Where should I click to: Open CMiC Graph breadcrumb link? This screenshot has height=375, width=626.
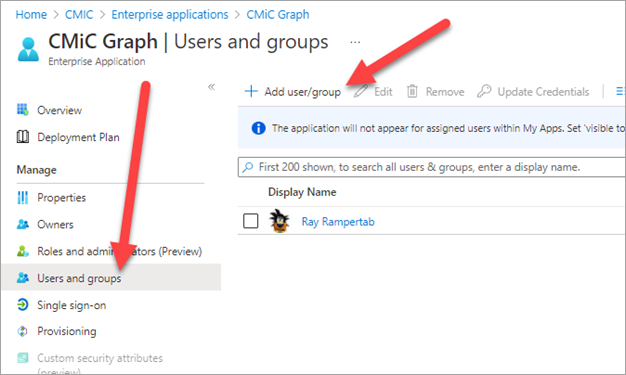pos(277,15)
